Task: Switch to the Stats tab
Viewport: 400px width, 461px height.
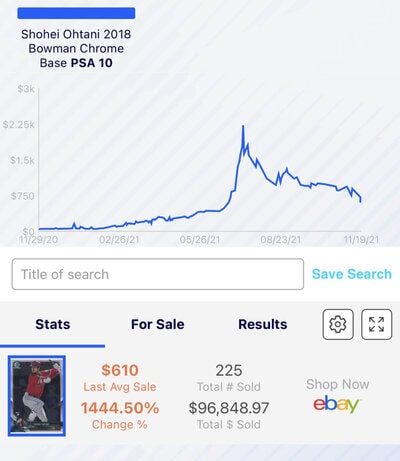Action: (x=53, y=324)
